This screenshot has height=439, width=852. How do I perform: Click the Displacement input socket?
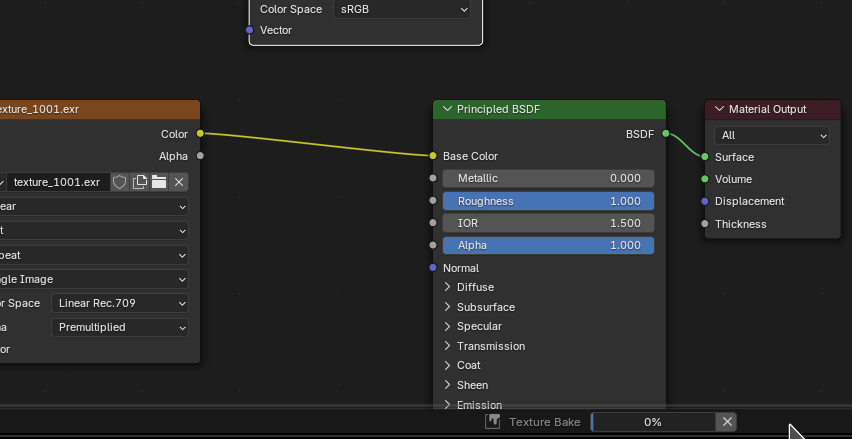click(705, 201)
